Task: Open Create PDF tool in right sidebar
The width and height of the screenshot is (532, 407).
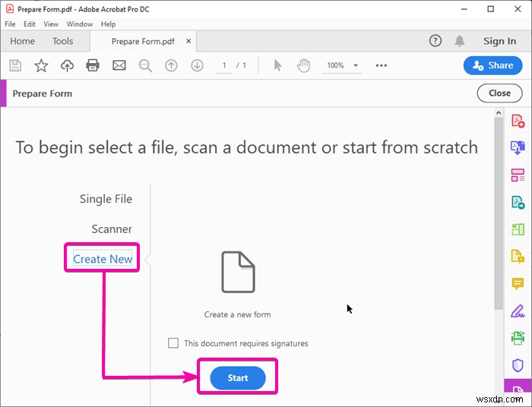Action: pyautogui.click(x=518, y=121)
